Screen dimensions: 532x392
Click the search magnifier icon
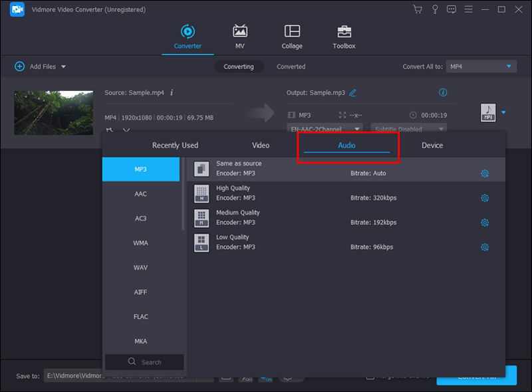click(132, 361)
